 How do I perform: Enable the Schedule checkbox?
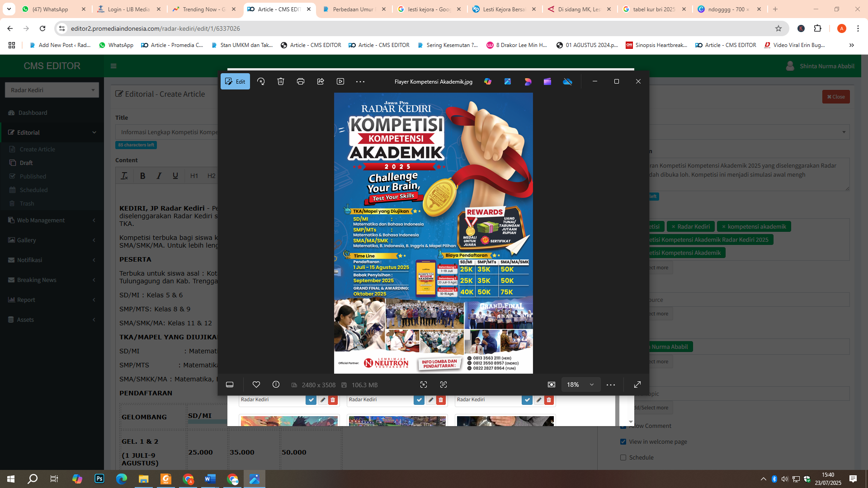[x=623, y=457]
